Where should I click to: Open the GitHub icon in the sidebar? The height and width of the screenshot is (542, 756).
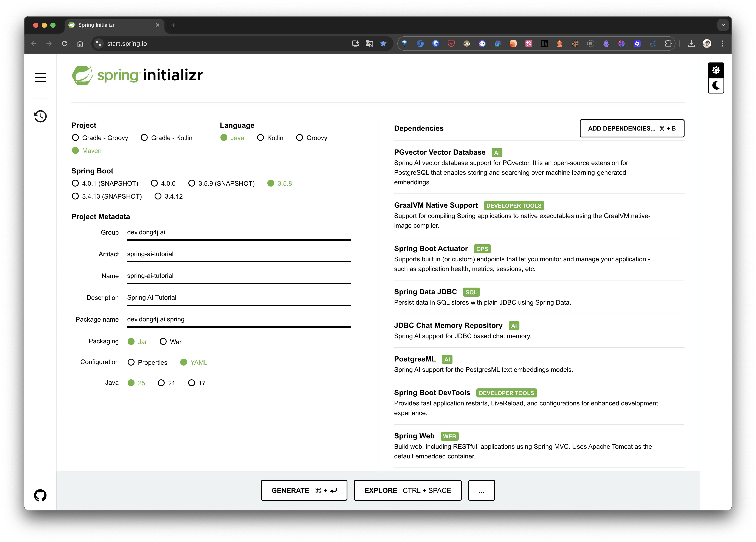point(40,495)
